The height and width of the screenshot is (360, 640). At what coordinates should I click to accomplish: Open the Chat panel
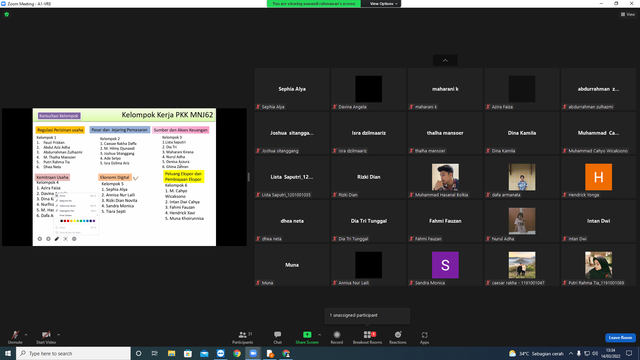tap(278, 337)
